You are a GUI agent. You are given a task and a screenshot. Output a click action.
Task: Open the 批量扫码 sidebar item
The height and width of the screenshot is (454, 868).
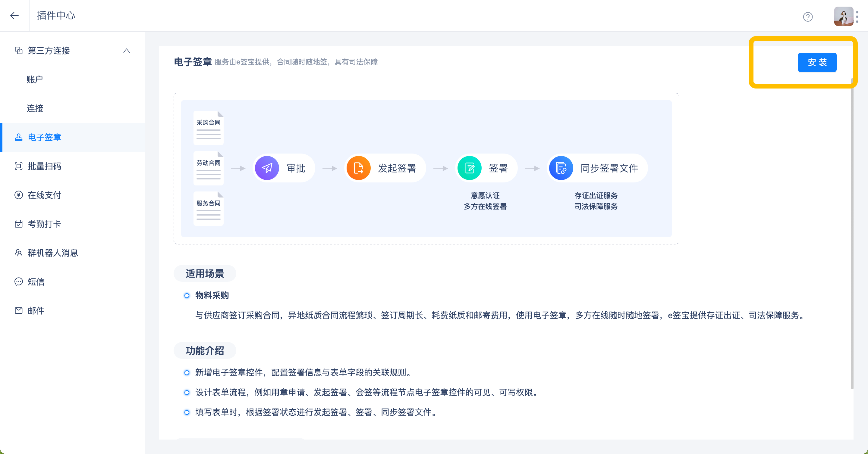point(72,166)
